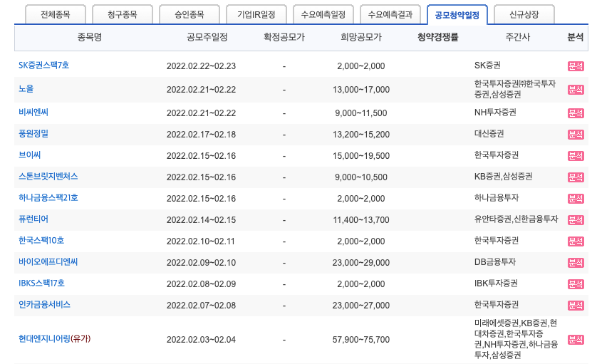The height and width of the screenshot is (364, 592).
Task: Open the 분석 badge for 풍원정밀
Action: tap(576, 135)
